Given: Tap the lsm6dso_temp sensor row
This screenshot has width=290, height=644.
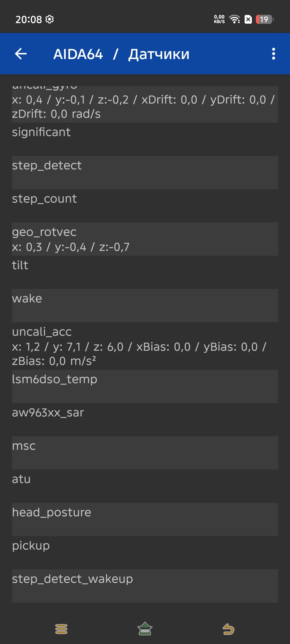Looking at the screenshot, I should pyautogui.click(x=145, y=386).
